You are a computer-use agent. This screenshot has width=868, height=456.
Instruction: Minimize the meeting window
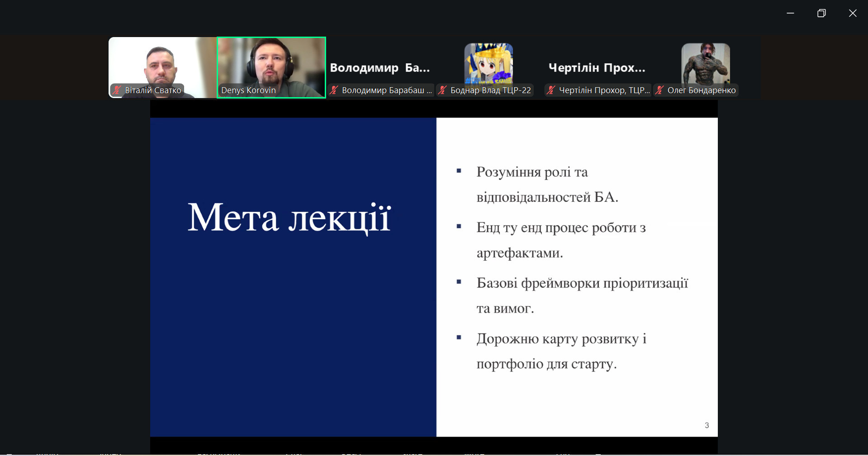click(790, 13)
